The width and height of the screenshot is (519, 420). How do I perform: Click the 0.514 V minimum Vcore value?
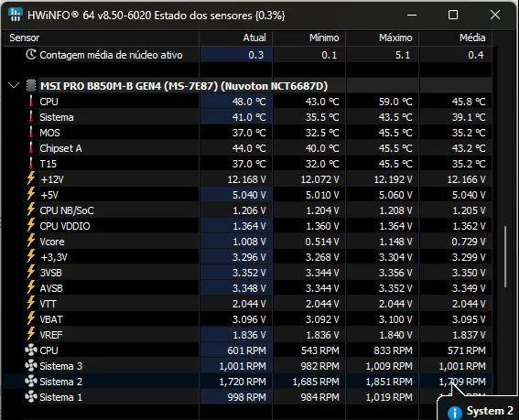click(x=322, y=242)
